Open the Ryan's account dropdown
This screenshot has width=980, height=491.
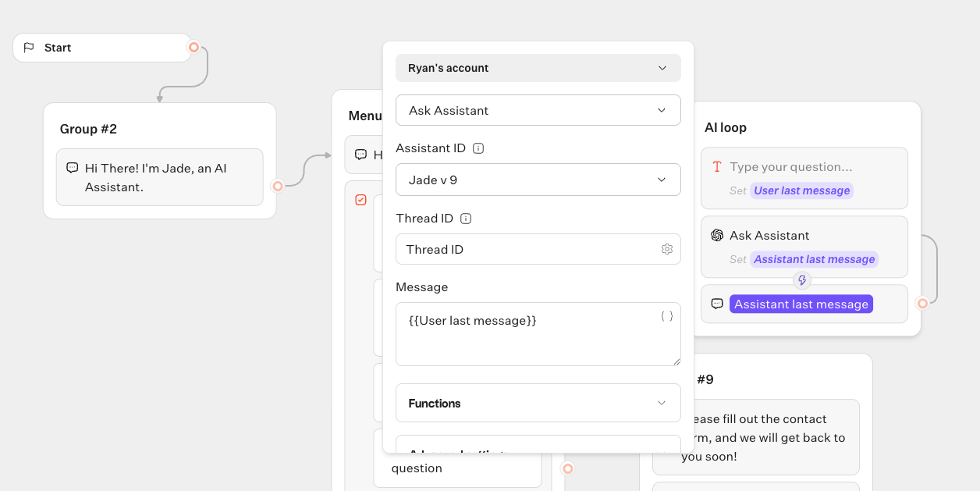(538, 68)
